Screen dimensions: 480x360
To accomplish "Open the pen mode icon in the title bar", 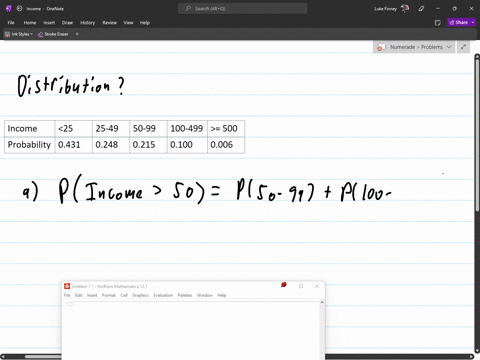I will pos(421,9).
